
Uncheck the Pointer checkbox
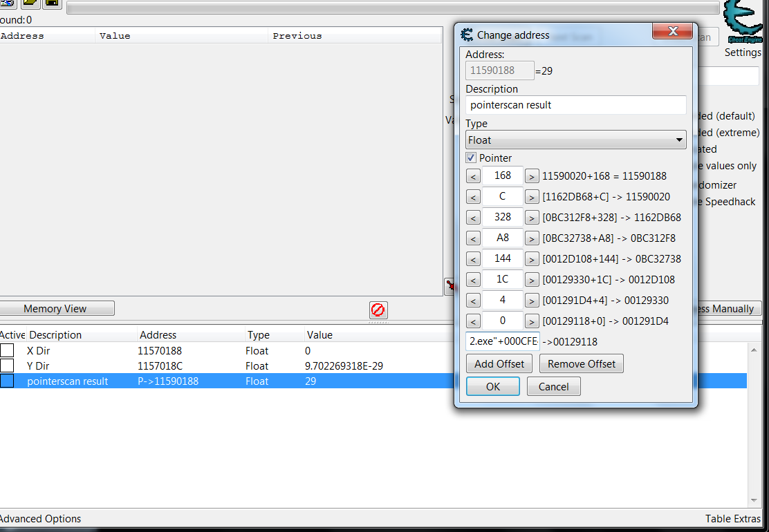coord(472,158)
